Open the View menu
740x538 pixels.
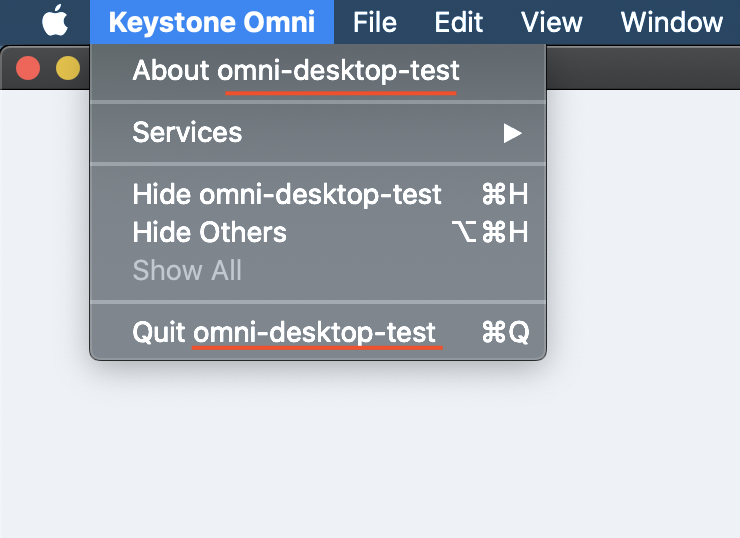tap(552, 21)
